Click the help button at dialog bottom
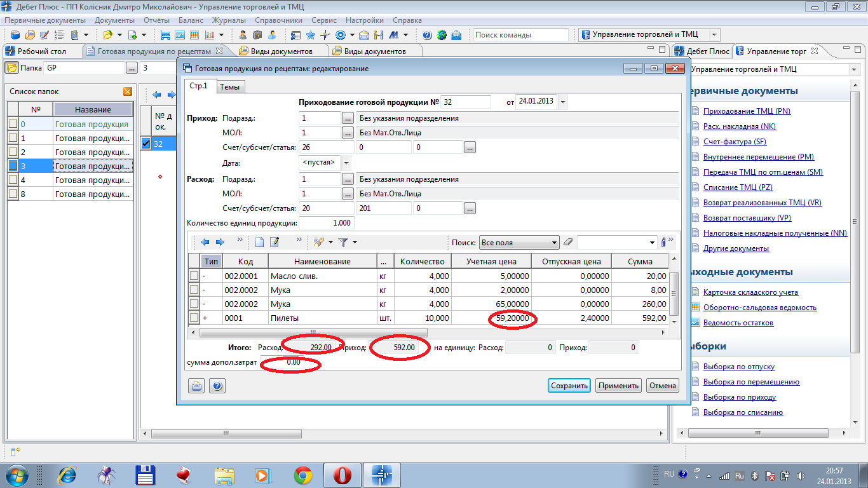868x488 pixels. tap(217, 386)
